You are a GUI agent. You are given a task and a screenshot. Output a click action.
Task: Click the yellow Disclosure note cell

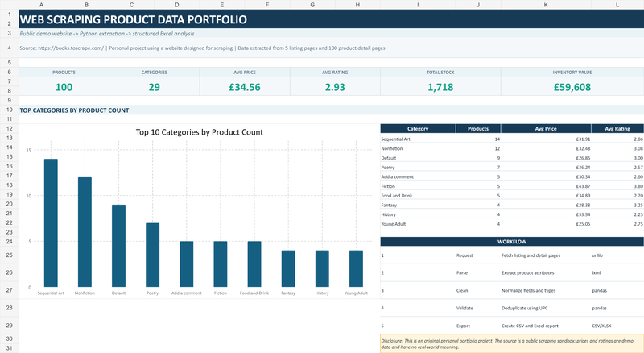pos(512,343)
